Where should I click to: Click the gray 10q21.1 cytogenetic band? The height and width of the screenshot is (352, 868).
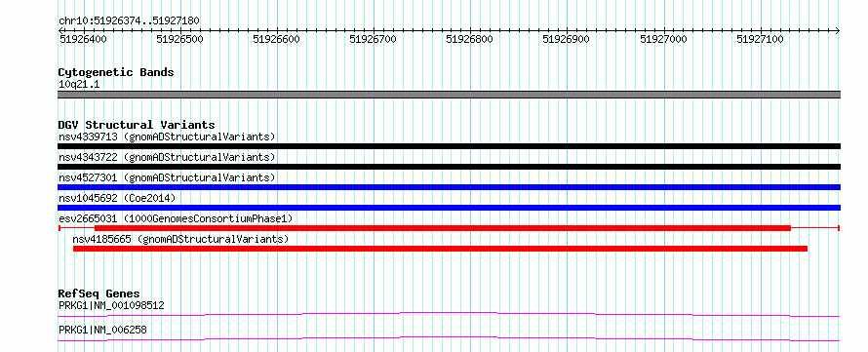tap(449, 95)
